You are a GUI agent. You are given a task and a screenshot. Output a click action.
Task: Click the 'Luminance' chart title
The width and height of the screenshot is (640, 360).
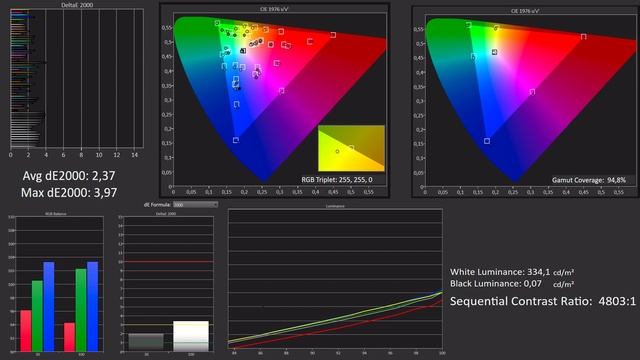[335, 206]
